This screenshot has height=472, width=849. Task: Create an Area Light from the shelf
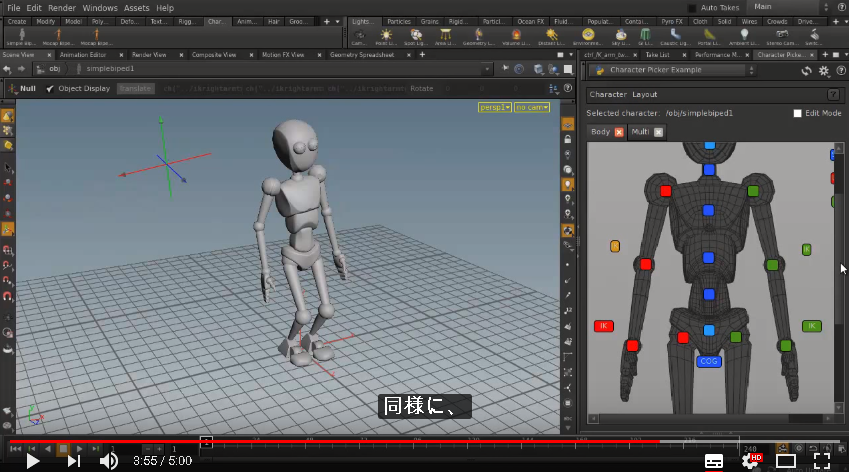[445, 37]
